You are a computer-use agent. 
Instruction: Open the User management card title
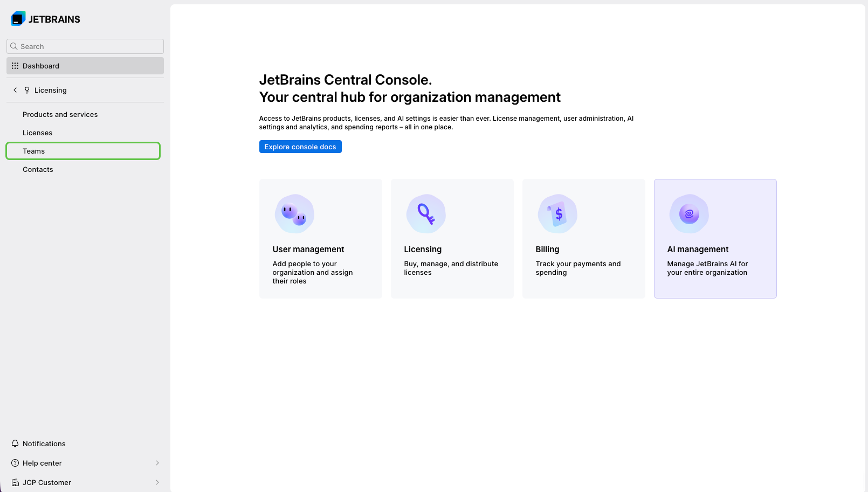(308, 249)
